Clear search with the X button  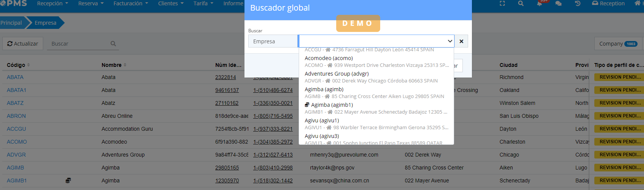461,41
